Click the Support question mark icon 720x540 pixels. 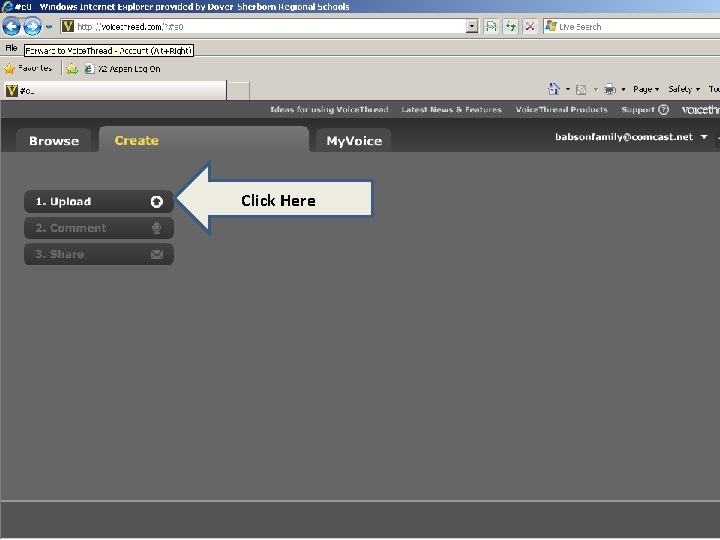tap(663, 109)
